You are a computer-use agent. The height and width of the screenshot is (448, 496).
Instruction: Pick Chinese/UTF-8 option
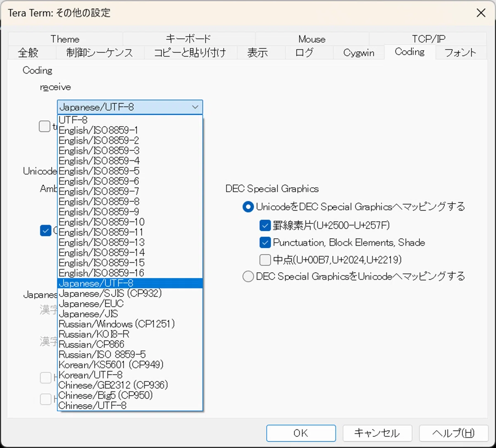130,405
